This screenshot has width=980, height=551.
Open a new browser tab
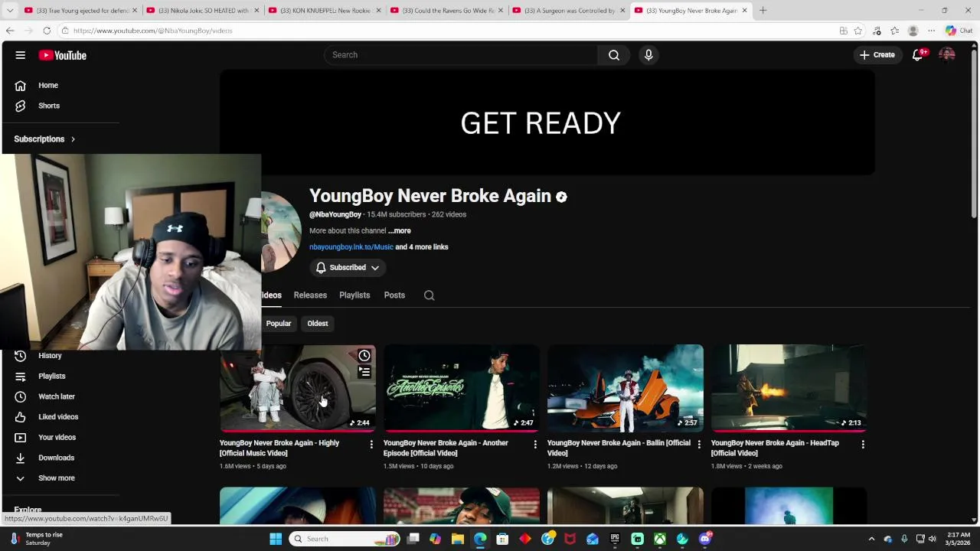click(x=763, y=11)
